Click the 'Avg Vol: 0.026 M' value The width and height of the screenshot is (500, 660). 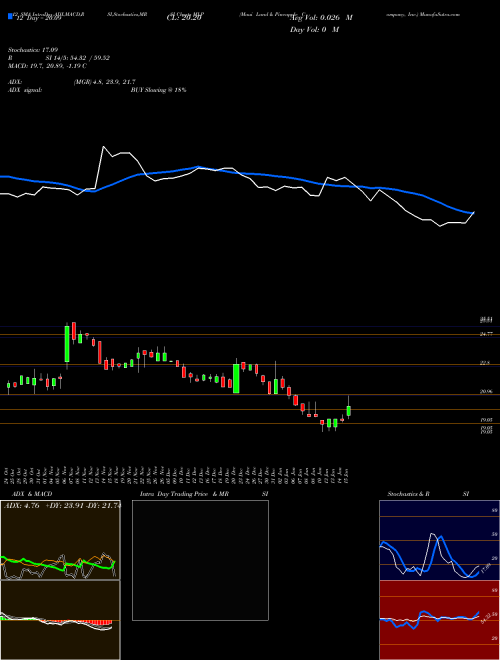pos(321,18)
